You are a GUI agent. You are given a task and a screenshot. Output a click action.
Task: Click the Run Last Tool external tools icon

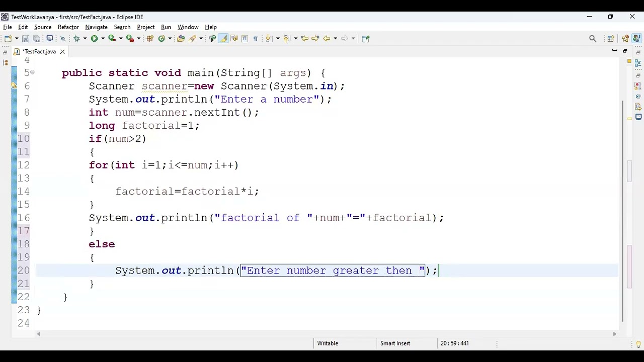(x=130, y=38)
